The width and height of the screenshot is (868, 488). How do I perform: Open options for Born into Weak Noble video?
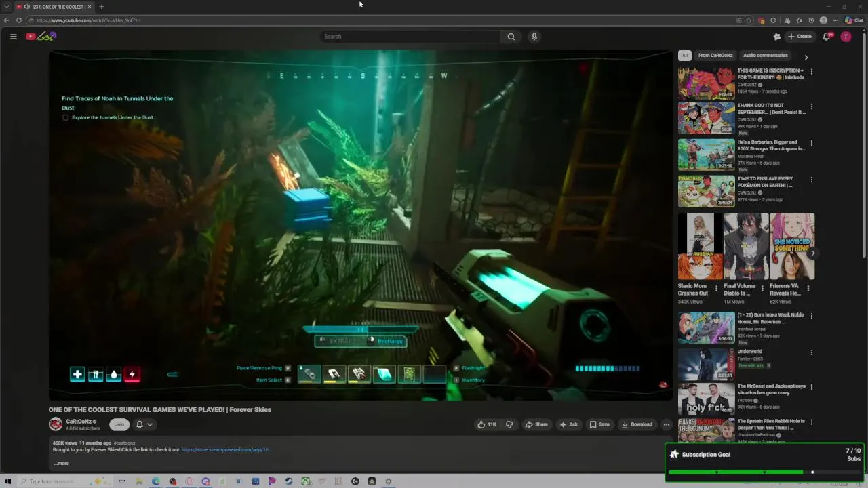pyautogui.click(x=812, y=316)
